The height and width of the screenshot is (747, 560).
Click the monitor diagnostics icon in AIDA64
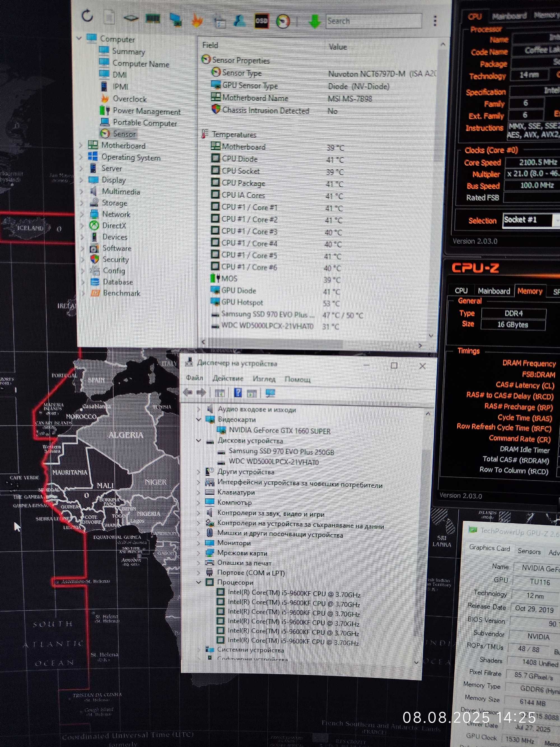(x=176, y=20)
